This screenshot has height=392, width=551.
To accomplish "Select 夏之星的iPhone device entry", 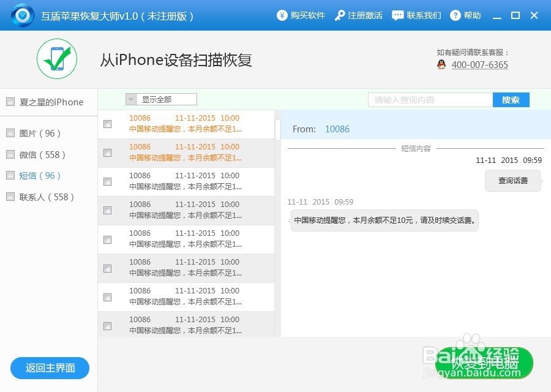I will (51, 102).
